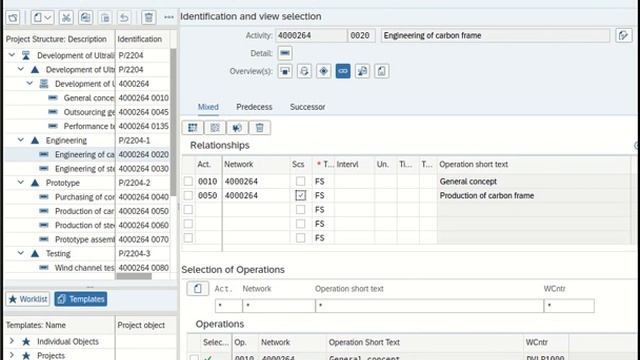Collapse the WBS element P/2204 triangle node

[20, 69]
